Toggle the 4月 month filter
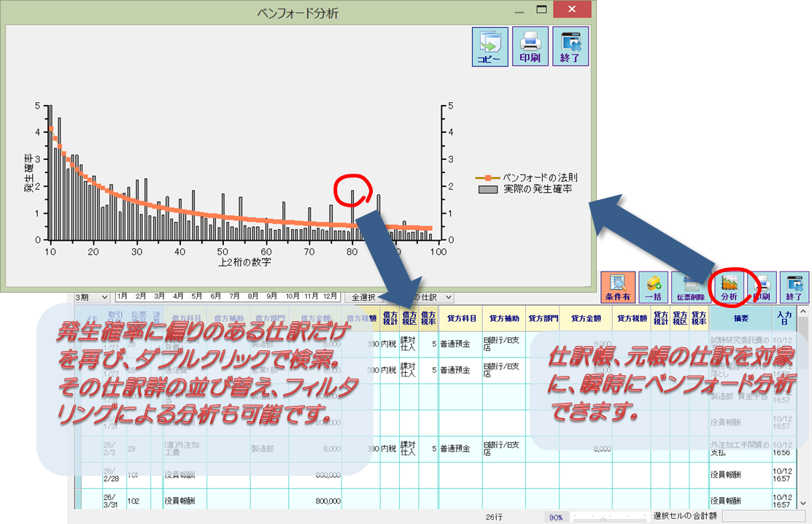The width and height of the screenshot is (812, 524). point(178,296)
